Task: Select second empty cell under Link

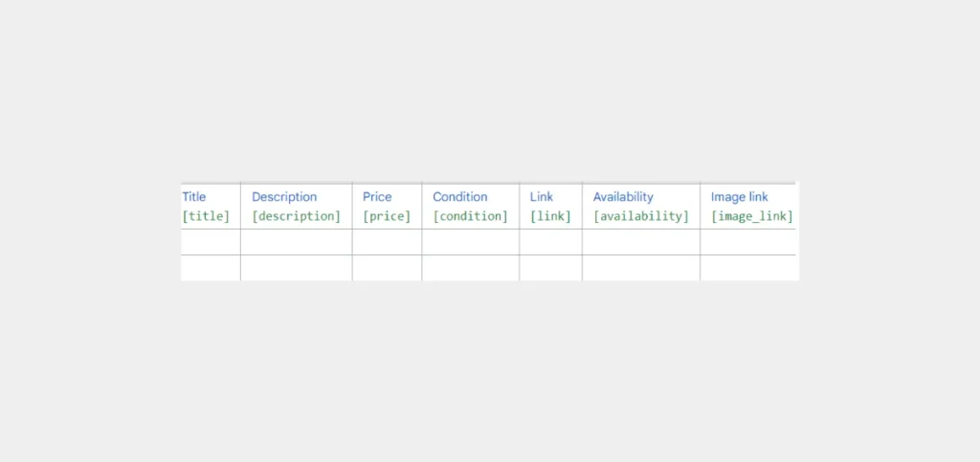Action: pyautogui.click(x=550, y=268)
